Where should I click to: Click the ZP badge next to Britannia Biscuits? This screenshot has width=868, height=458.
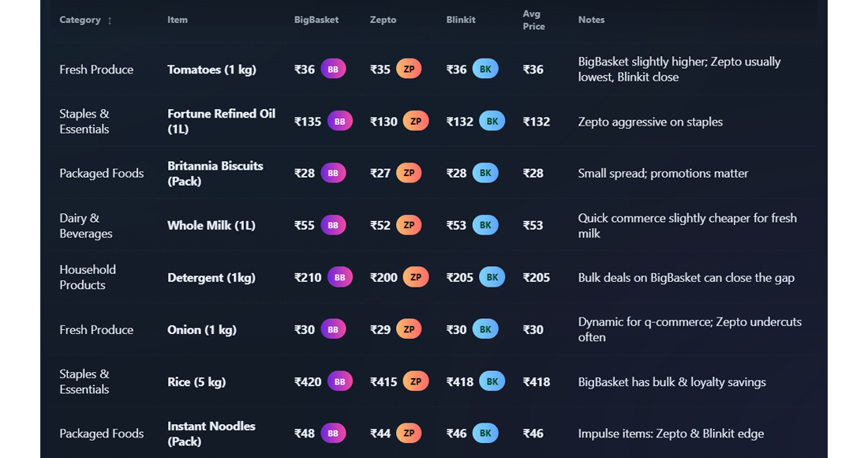pyautogui.click(x=409, y=173)
